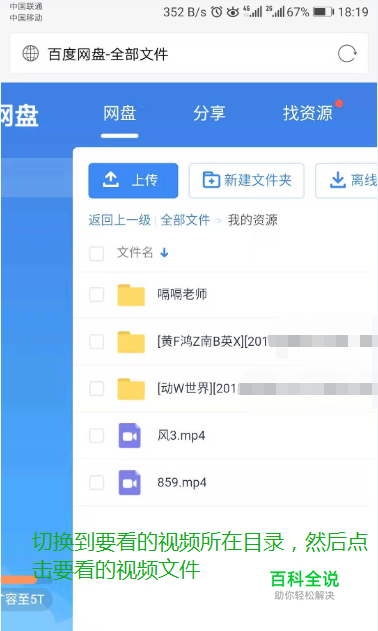
Task: Click the 黄F鸿Z南B英X folder icon
Action: [x=131, y=342]
